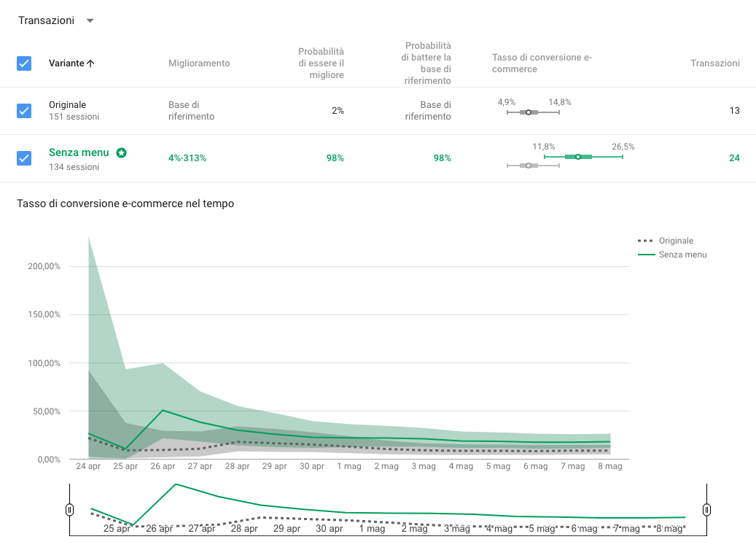Select the Originale variant name
The height and width of the screenshot is (550, 756).
[x=68, y=105]
